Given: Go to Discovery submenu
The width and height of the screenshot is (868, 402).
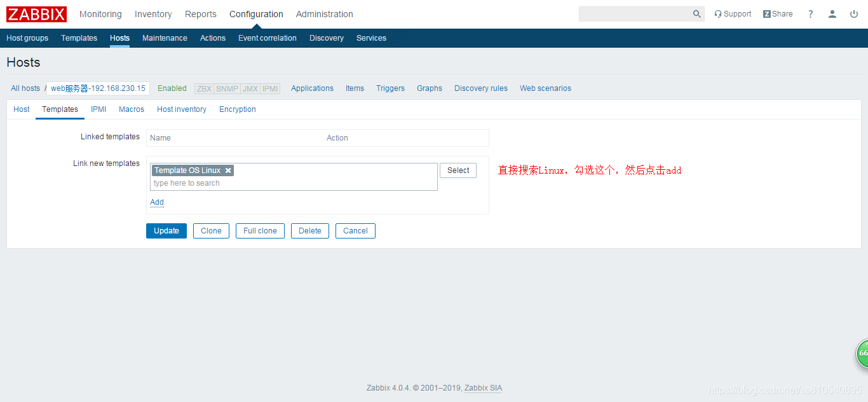Looking at the screenshot, I should 327,38.
